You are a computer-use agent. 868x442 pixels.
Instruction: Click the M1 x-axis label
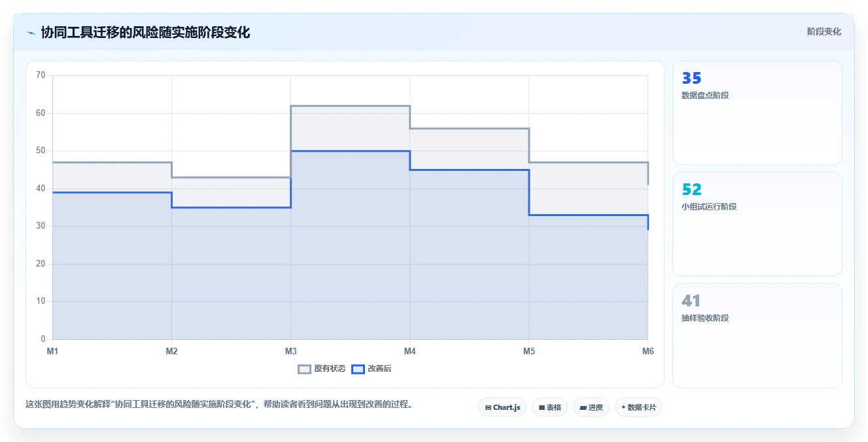click(x=52, y=351)
